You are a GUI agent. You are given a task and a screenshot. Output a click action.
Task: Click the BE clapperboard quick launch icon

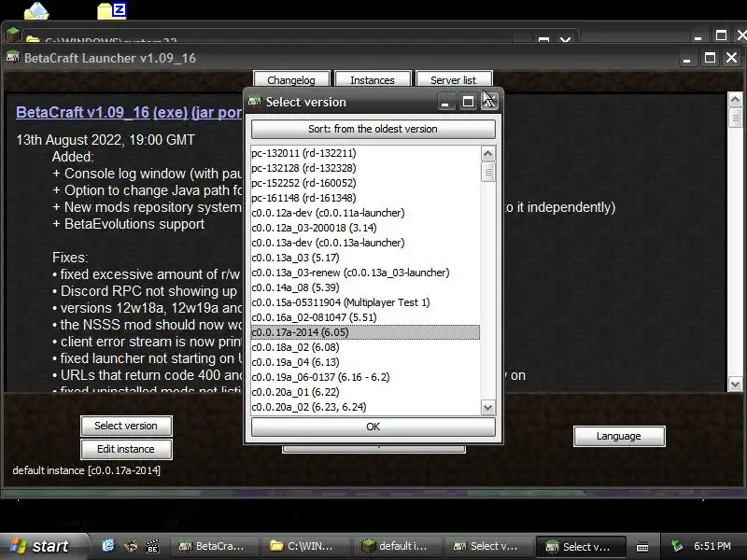pyautogui.click(x=152, y=546)
